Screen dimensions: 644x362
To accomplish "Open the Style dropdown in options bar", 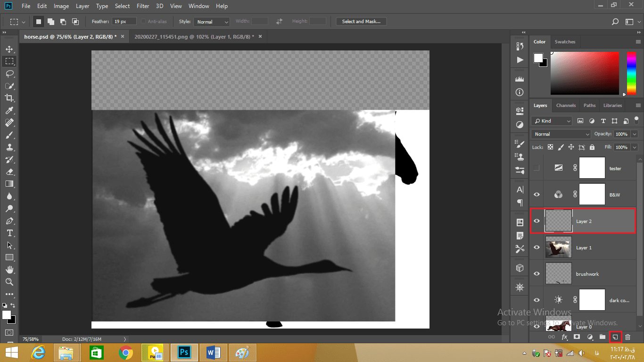I will coord(212,22).
